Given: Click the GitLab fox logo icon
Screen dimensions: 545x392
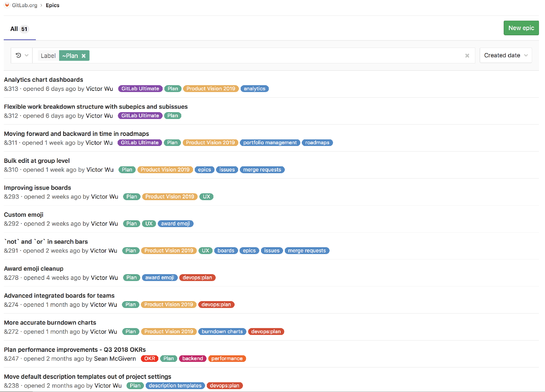Looking at the screenshot, I should click(7, 5).
